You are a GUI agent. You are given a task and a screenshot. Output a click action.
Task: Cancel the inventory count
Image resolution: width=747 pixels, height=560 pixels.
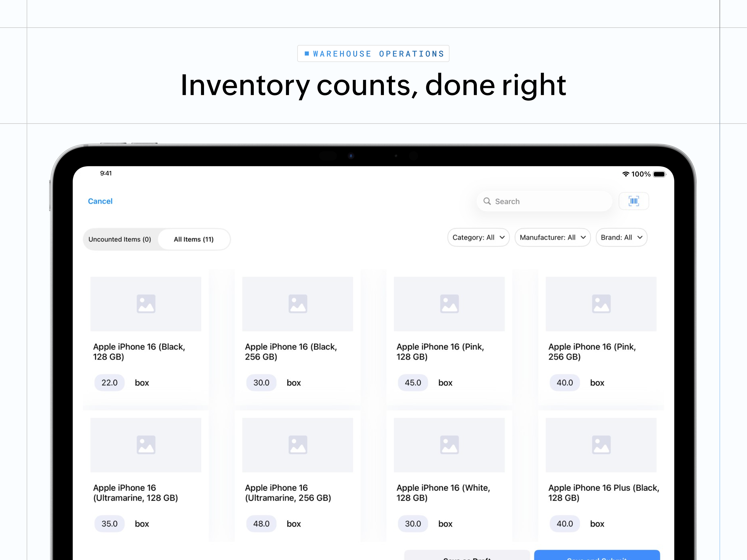(x=100, y=201)
